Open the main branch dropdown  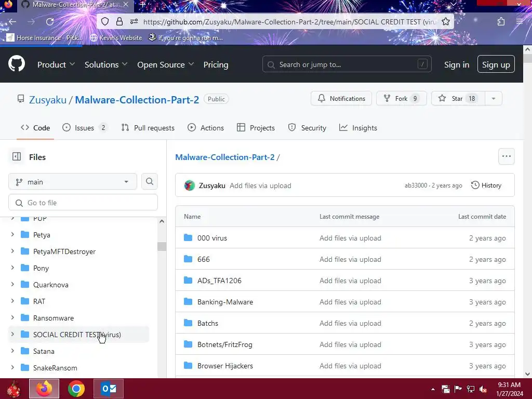73,181
